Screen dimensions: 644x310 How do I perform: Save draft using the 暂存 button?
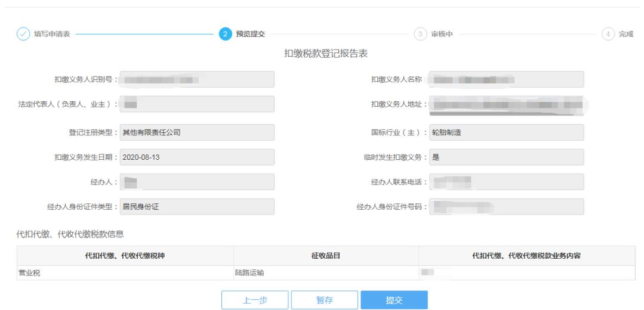pos(324,300)
